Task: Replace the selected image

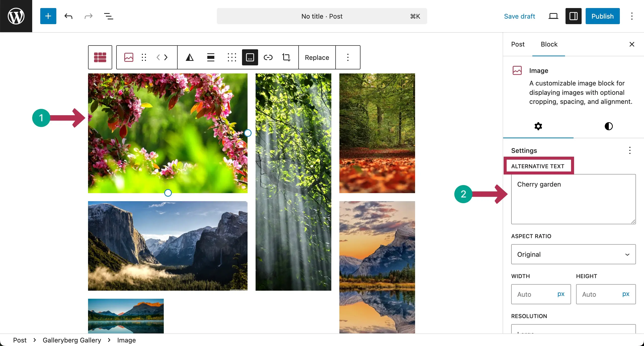Action: point(317,57)
